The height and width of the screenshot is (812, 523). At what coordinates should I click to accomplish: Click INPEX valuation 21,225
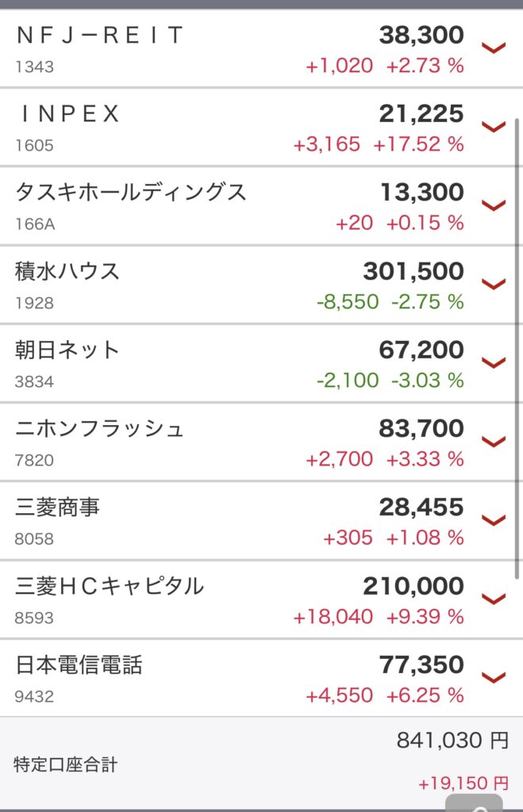[x=421, y=114]
